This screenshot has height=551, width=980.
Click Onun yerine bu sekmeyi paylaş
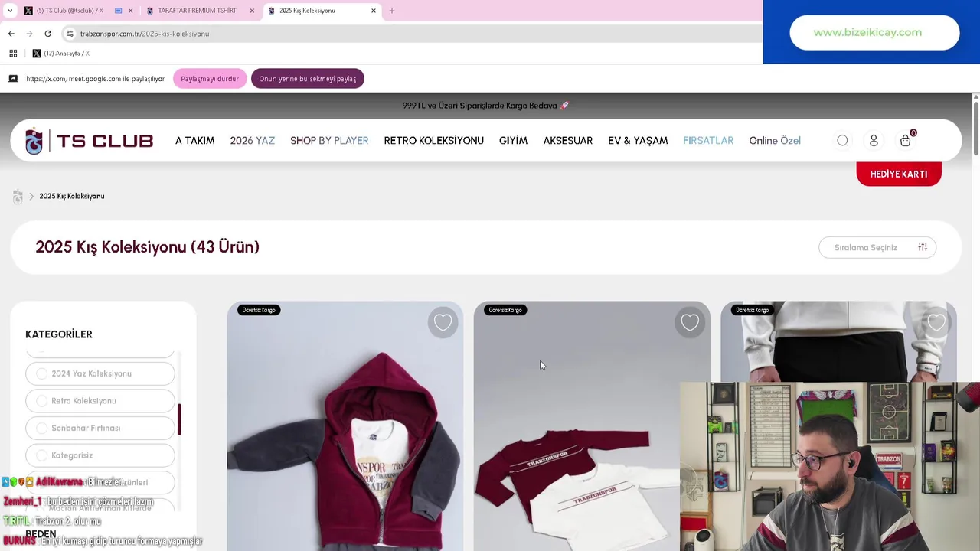[x=308, y=79]
